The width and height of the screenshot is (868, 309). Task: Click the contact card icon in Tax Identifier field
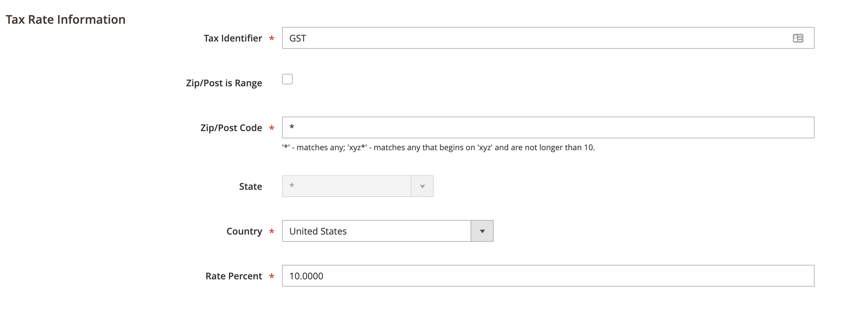click(x=798, y=38)
